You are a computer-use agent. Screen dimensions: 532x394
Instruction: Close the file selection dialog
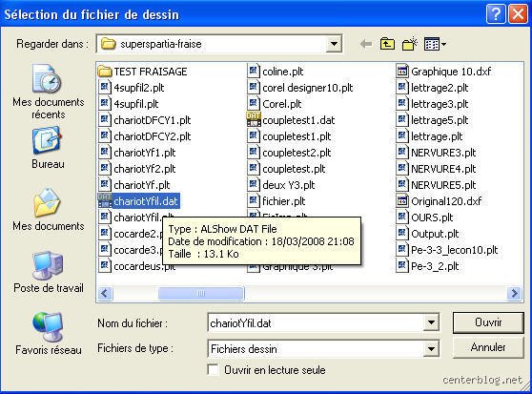pos(518,14)
